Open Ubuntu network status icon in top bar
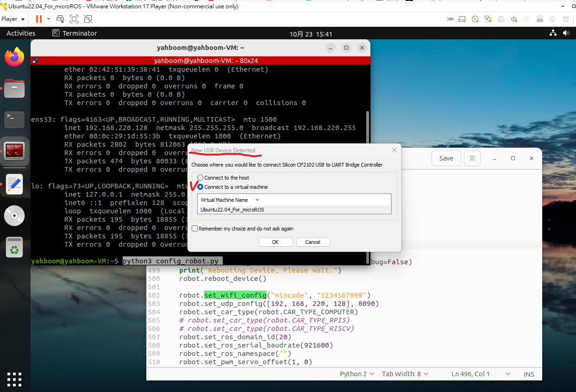This screenshot has width=576, height=392. point(553,33)
